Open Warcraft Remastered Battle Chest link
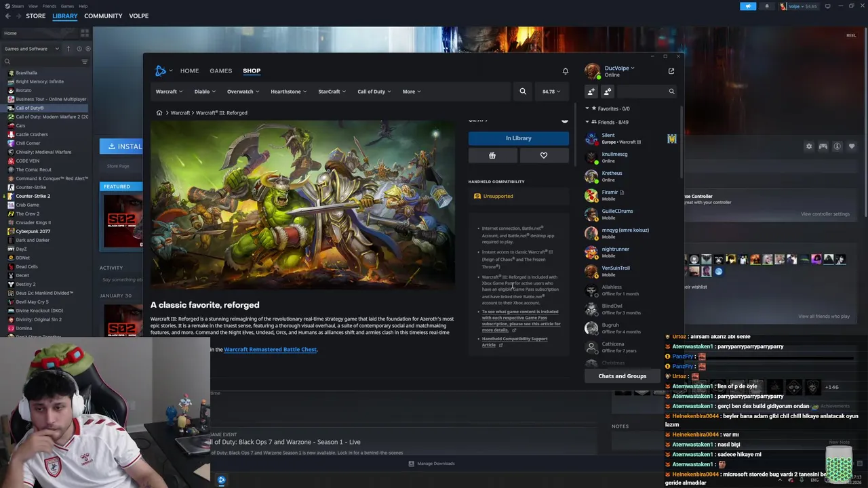Viewport: 868px width, 488px height. [x=271, y=350]
